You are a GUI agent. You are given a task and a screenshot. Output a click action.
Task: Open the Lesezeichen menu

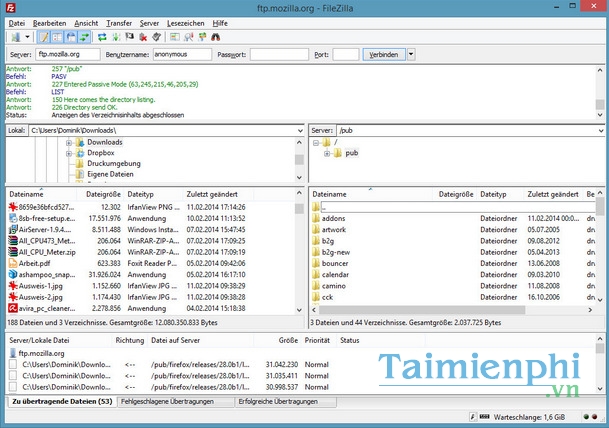click(x=185, y=23)
